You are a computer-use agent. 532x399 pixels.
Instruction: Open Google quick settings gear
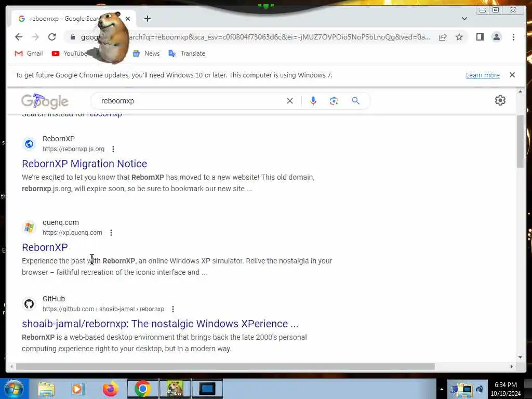click(500, 100)
